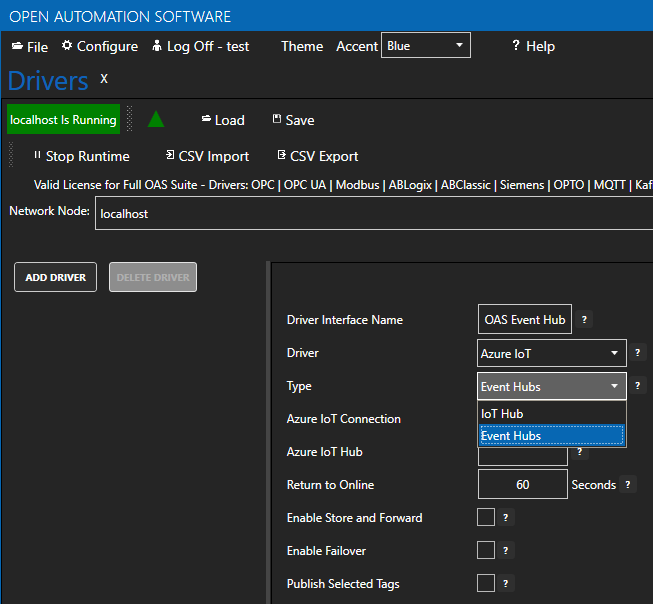This screenshot has height=604, width=653.
Task: Click help icon next to Return to Online
Action: pyautogui.click(x=628, y=485)
